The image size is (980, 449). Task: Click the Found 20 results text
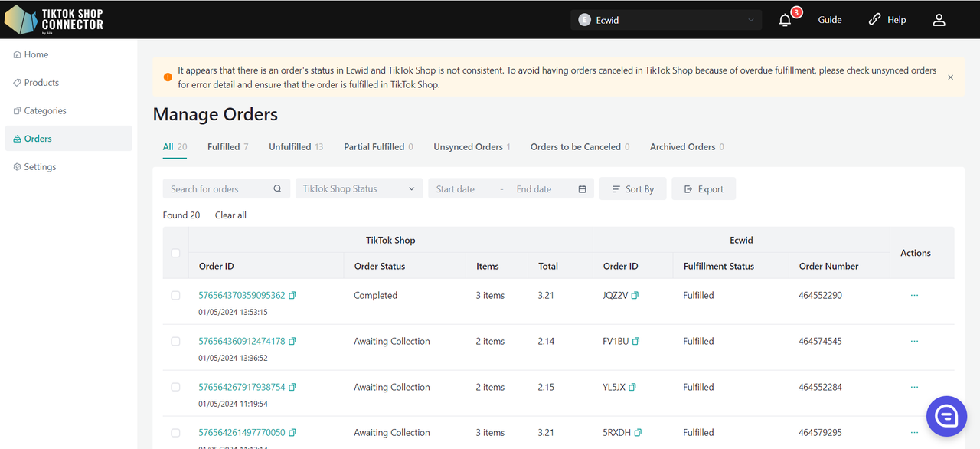click(181, 215)
